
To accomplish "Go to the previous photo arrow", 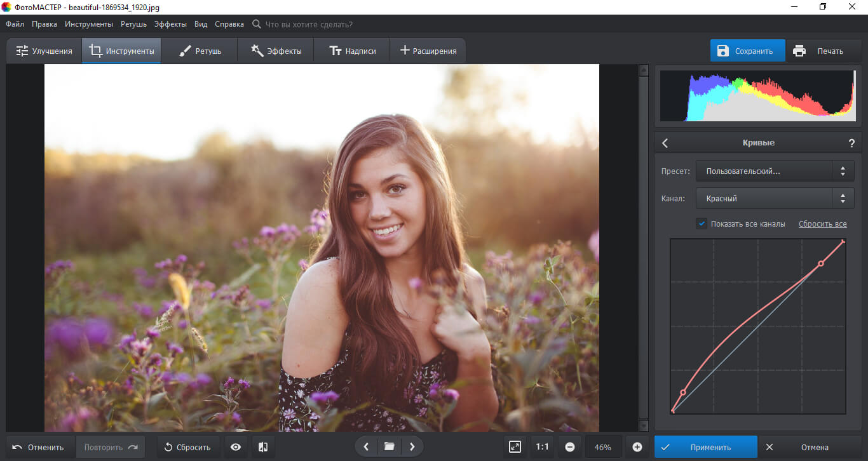I will [x=366, y=447].
